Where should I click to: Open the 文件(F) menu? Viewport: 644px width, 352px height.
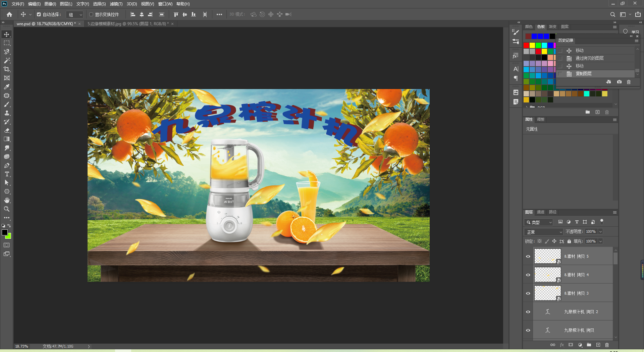[18, 4]
